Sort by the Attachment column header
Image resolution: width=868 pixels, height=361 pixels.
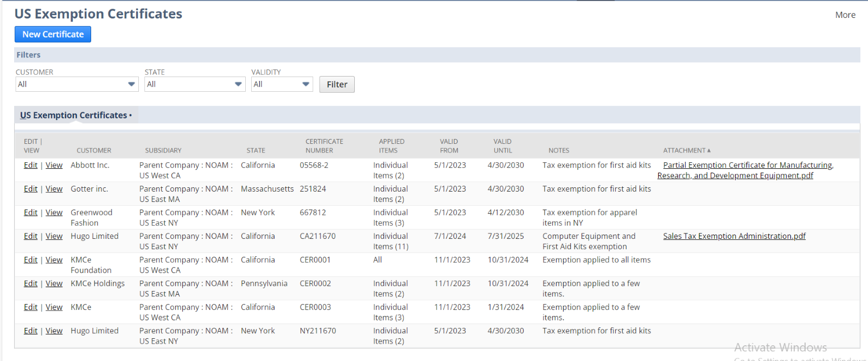[686, 150]
